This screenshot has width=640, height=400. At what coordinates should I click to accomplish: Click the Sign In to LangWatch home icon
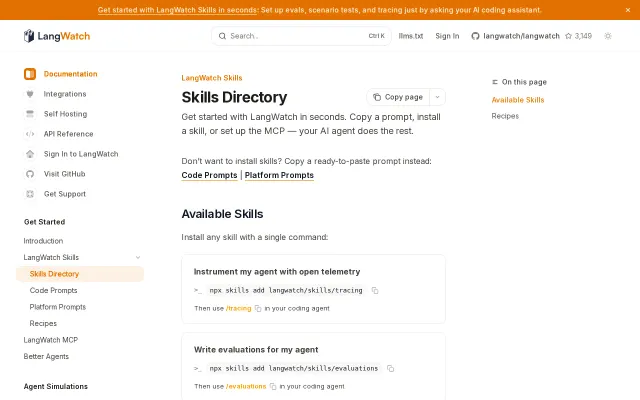point(30,154)
